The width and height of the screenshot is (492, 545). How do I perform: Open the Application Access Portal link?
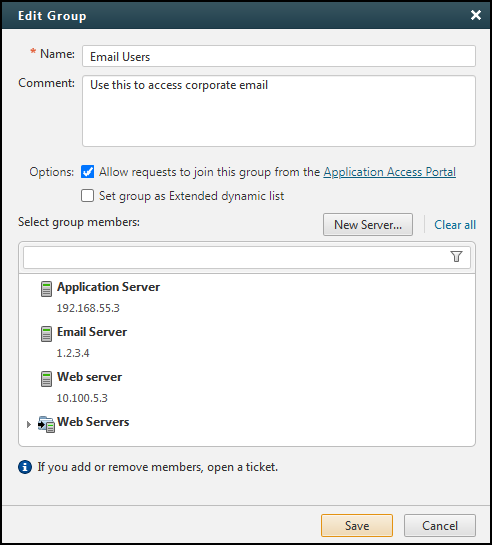390,172
